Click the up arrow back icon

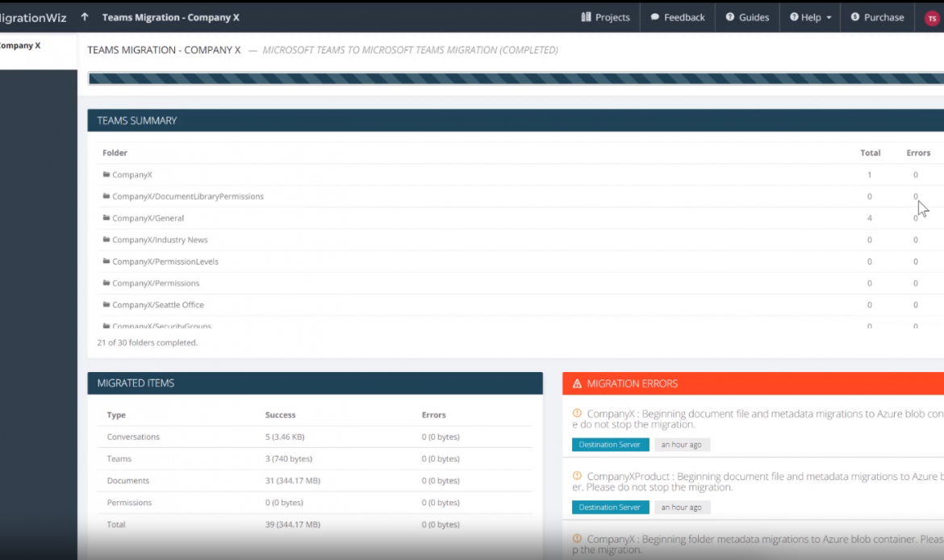(85, 17)
